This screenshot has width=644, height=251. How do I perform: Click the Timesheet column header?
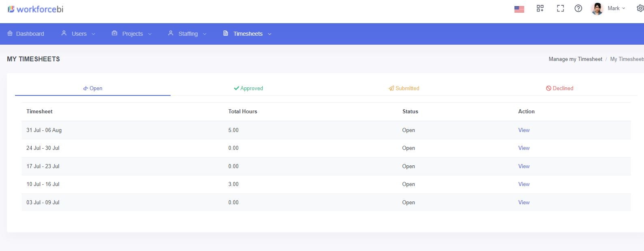[39, 111]
